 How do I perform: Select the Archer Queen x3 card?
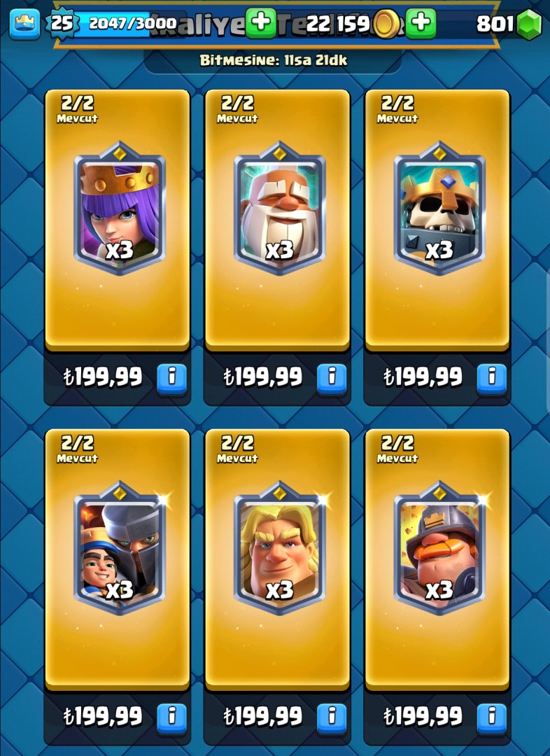(x=119, y=209)
